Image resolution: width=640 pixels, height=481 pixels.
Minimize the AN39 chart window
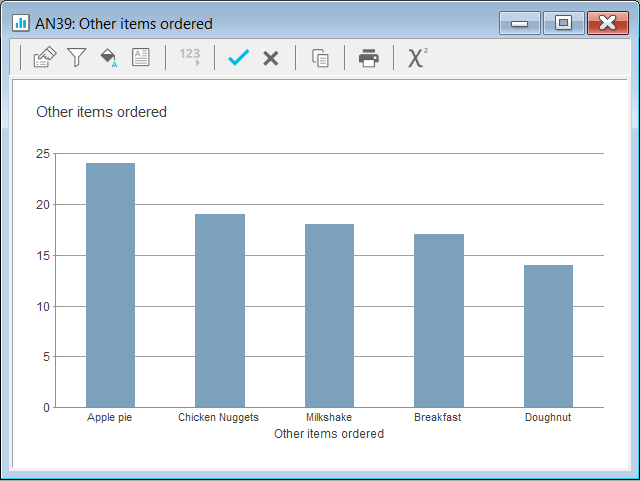(520, 23)
